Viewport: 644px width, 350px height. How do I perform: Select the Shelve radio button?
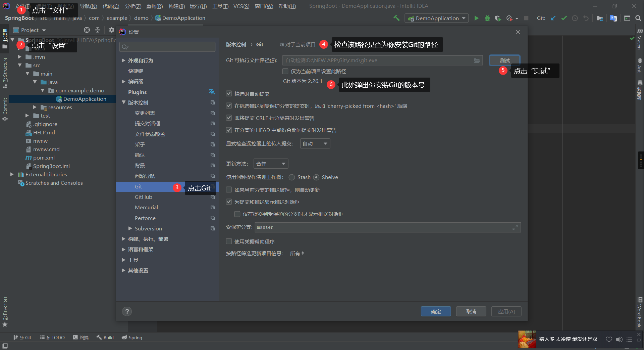coord(316,177)
